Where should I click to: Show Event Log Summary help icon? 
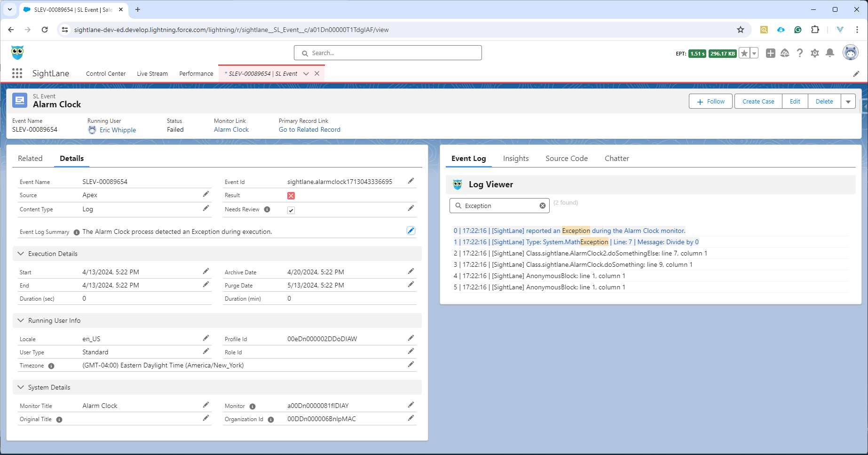(77, 232)
